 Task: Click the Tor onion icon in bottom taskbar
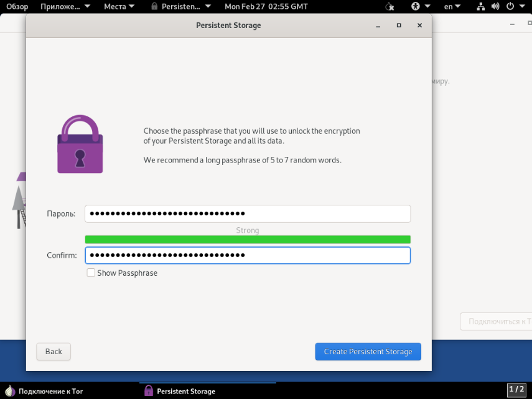coord(9,391)
